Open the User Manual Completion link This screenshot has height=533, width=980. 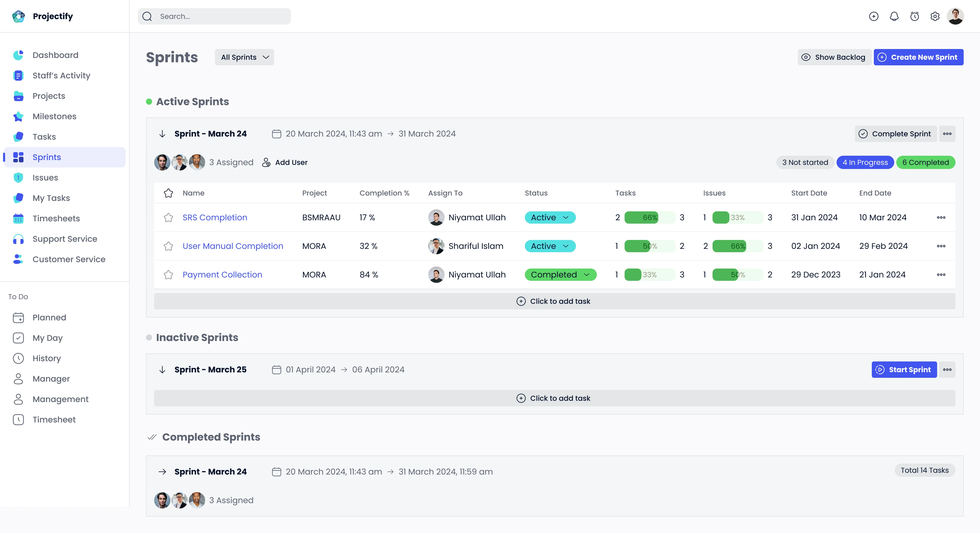[x=233, y=246]
